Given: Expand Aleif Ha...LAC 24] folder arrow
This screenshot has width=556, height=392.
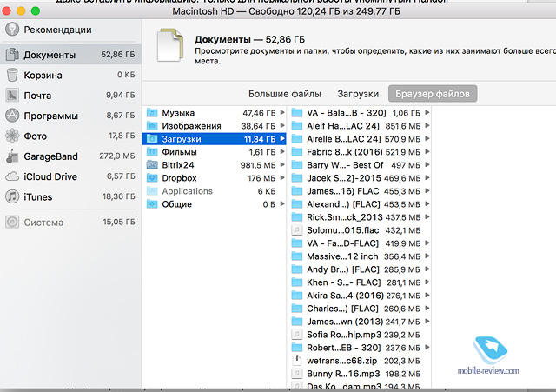Looking at the screenshot, I should point(427,125).
